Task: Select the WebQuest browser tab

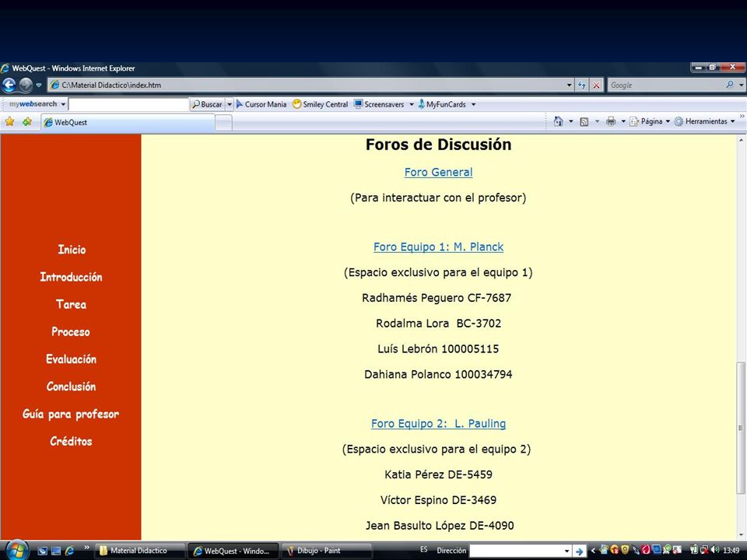Action: 127,122
